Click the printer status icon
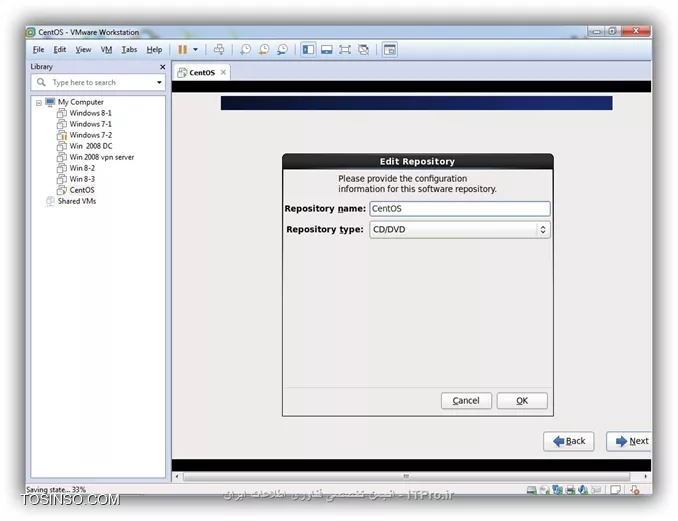This screenshot has width=678, height=521. [570, 490]
